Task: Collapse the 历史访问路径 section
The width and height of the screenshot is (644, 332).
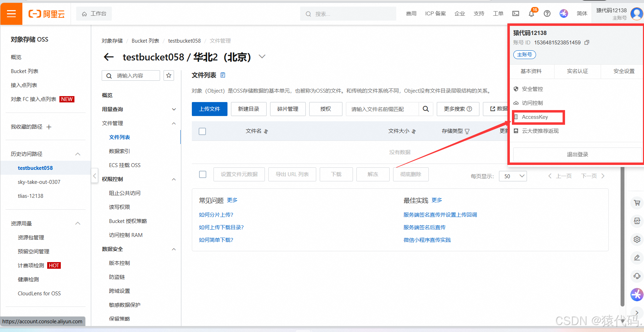Action: tap(78, 154)
